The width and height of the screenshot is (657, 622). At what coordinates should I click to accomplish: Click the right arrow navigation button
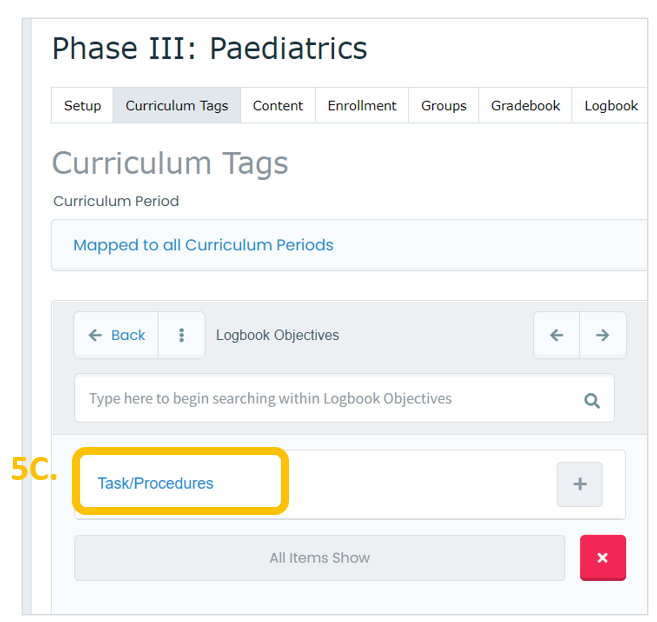(603, 335)
